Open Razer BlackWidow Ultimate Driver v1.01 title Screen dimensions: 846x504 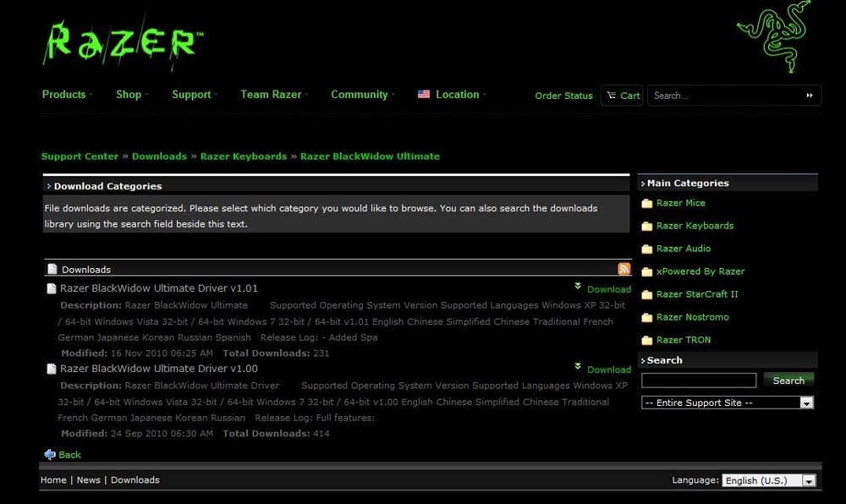[x=159, y=288]
